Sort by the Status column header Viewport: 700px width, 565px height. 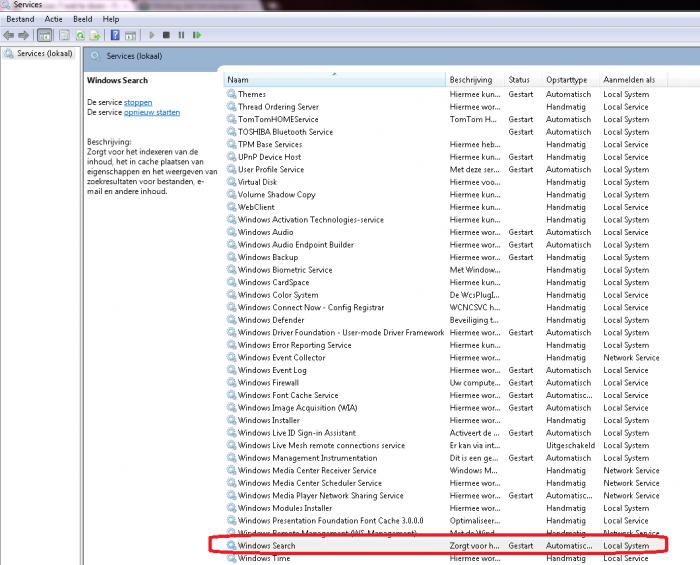click(x=523, y=79)
